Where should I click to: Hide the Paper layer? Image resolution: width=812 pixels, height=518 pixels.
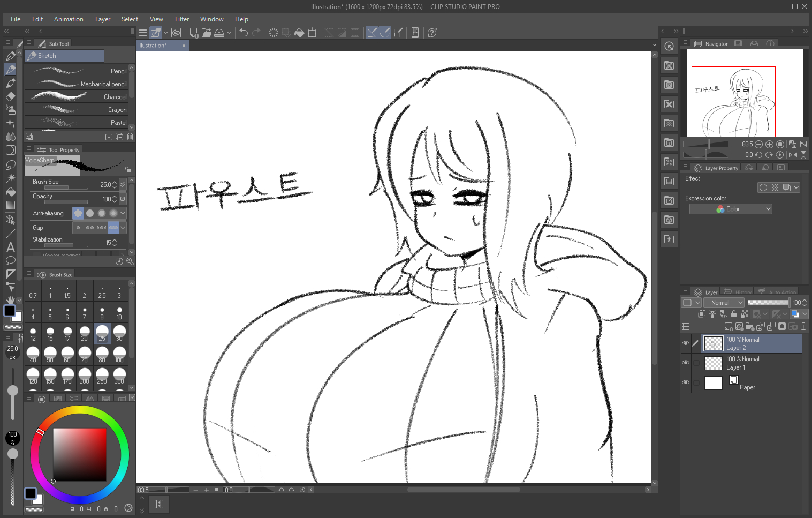(686, 382)
